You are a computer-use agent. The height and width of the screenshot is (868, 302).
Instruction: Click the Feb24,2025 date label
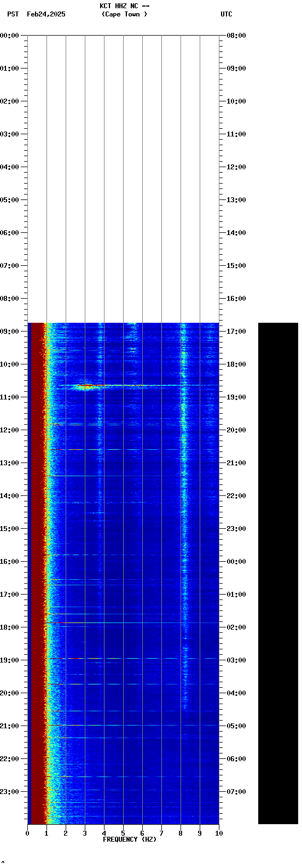tap(46, 14)
